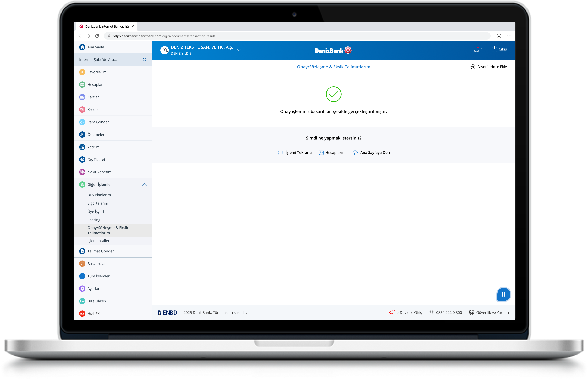
Task: Click the browser reload icon
Action: (97, 36)
